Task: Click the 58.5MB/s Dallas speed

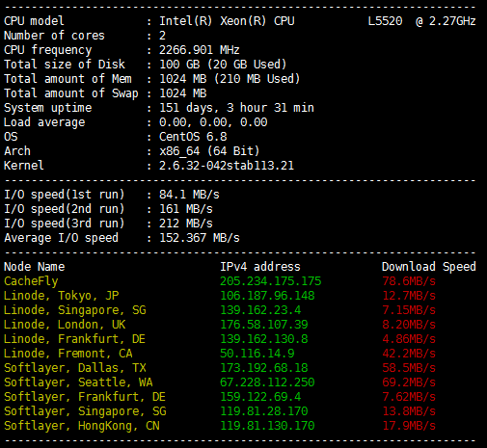Action: point(409,368)
